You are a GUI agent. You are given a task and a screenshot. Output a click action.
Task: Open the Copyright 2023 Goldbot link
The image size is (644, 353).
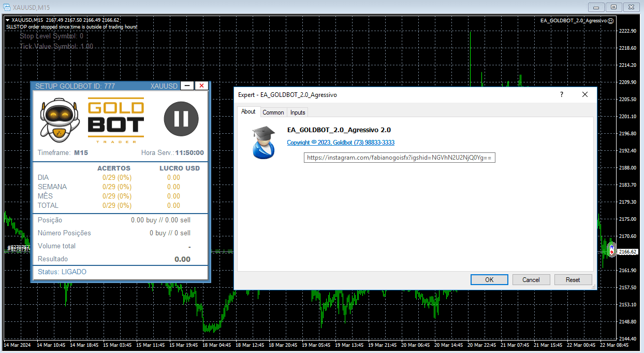pos(341,143)
